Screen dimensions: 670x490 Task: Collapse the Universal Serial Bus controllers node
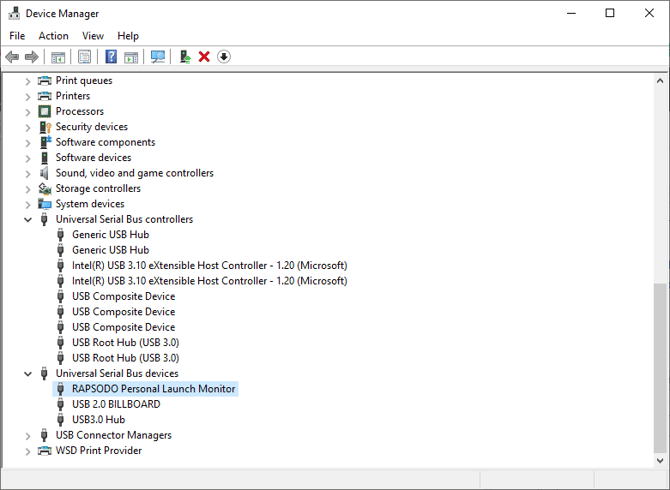(28, 220)
